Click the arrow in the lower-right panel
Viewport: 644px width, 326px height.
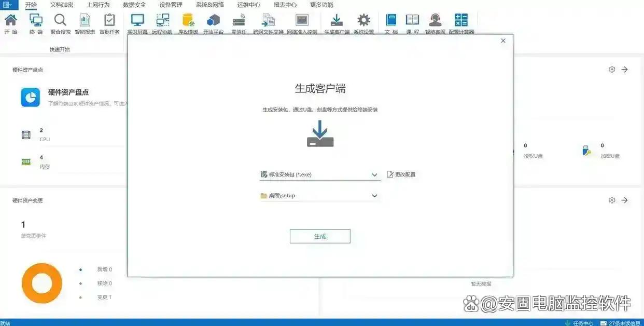point(625,200)
